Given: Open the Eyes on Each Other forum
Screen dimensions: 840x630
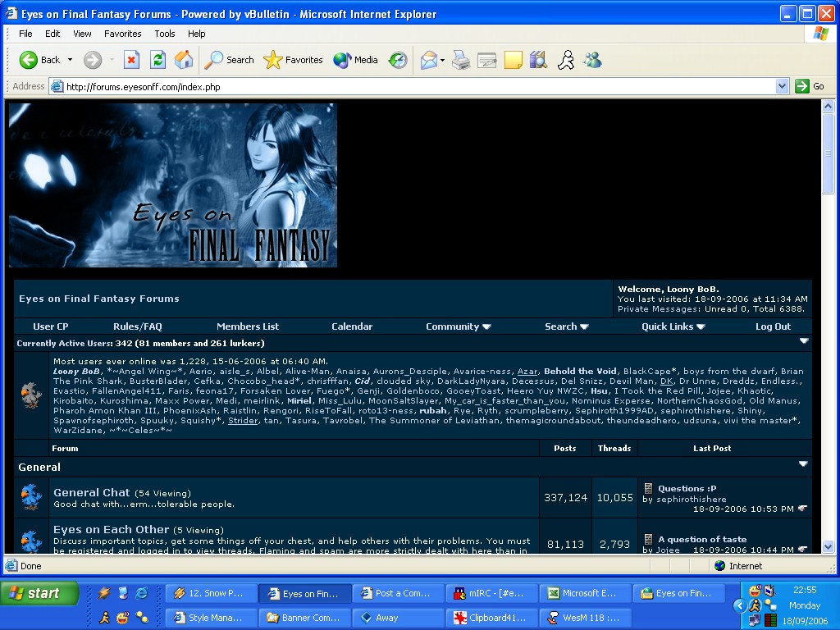Looking at the screenshot, I should 111,529.
